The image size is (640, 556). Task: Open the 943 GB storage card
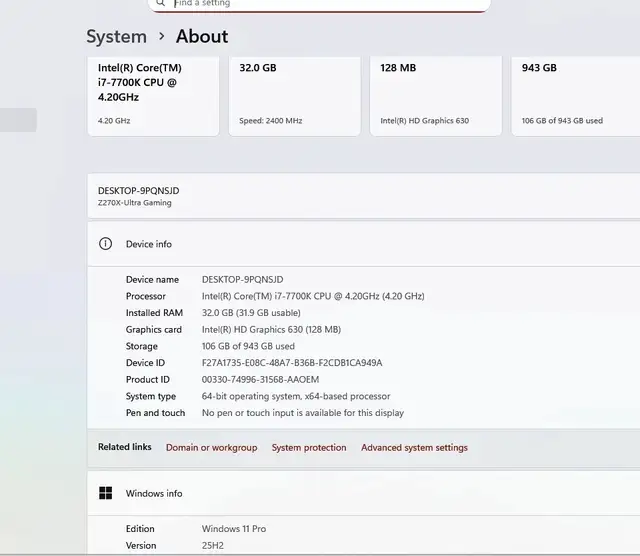tap(576, 96)
